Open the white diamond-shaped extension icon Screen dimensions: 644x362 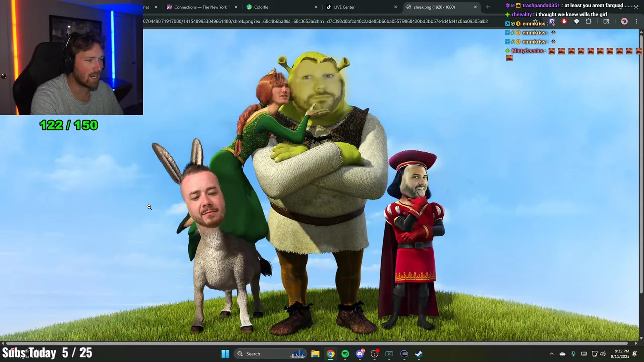576,21
